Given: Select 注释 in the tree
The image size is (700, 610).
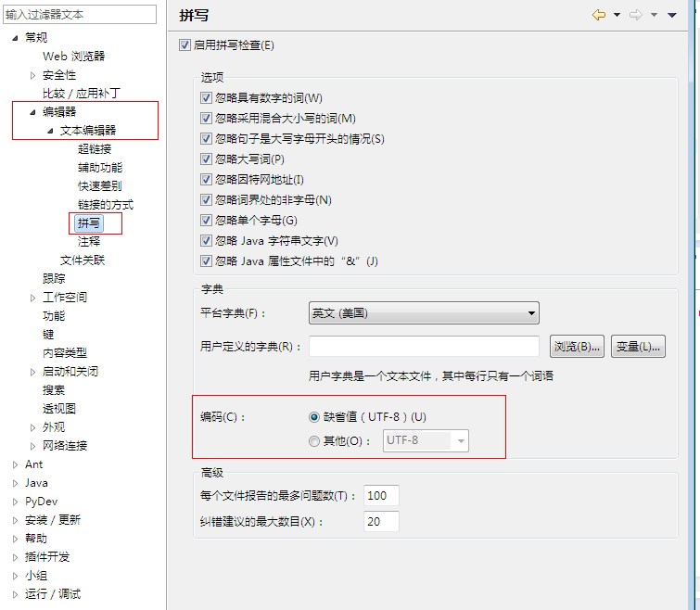Looking at the screenshot, I should (x=89, y=242).
